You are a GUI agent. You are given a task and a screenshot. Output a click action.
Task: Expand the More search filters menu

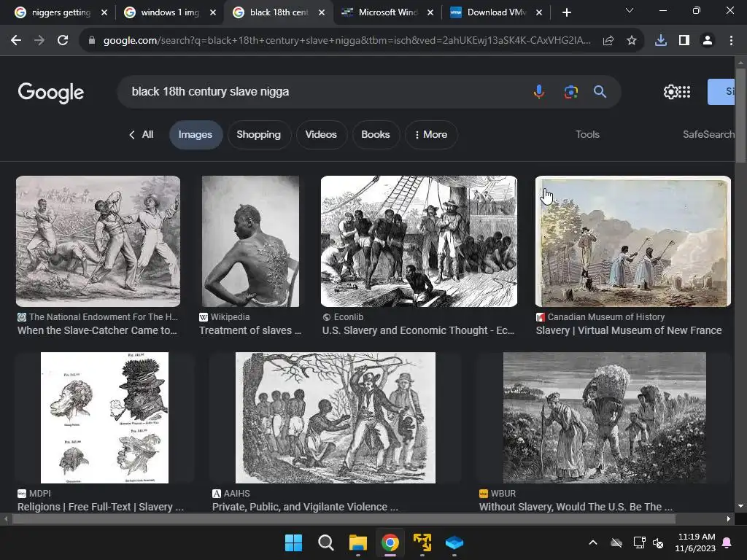coord(431,135)
